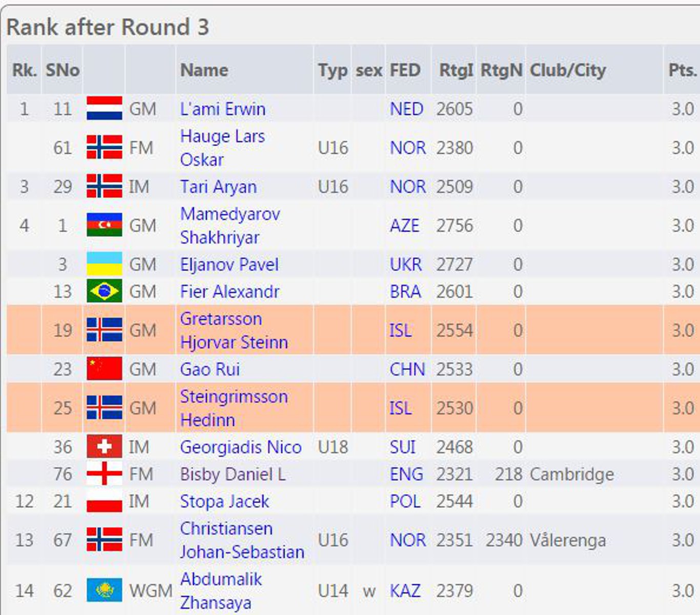This screenshot has width=700, height=615.
Task: Open Gretarsson Hjorvar Steinn player page
Action: [234, 330]
